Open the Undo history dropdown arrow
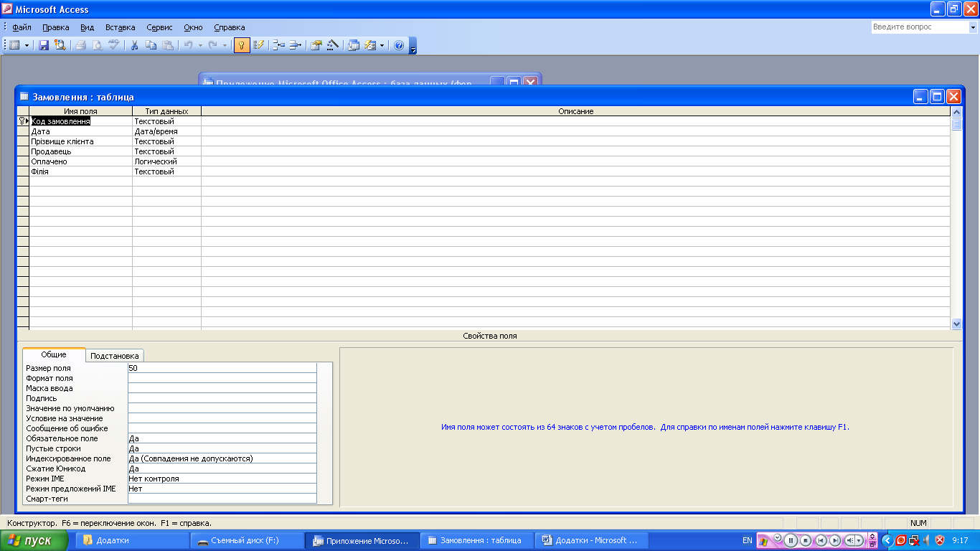The width and height of the screenshot is (980, 551). (x=200, y=45)
